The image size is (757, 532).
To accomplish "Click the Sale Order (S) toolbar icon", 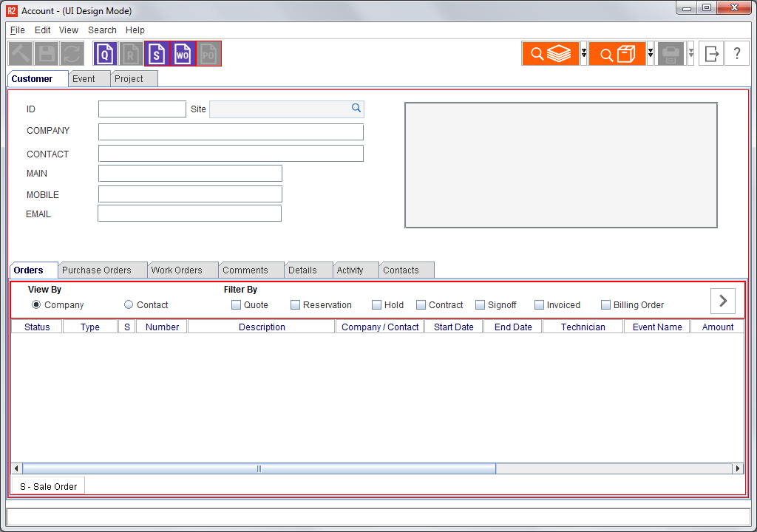I will pos(157,54).
